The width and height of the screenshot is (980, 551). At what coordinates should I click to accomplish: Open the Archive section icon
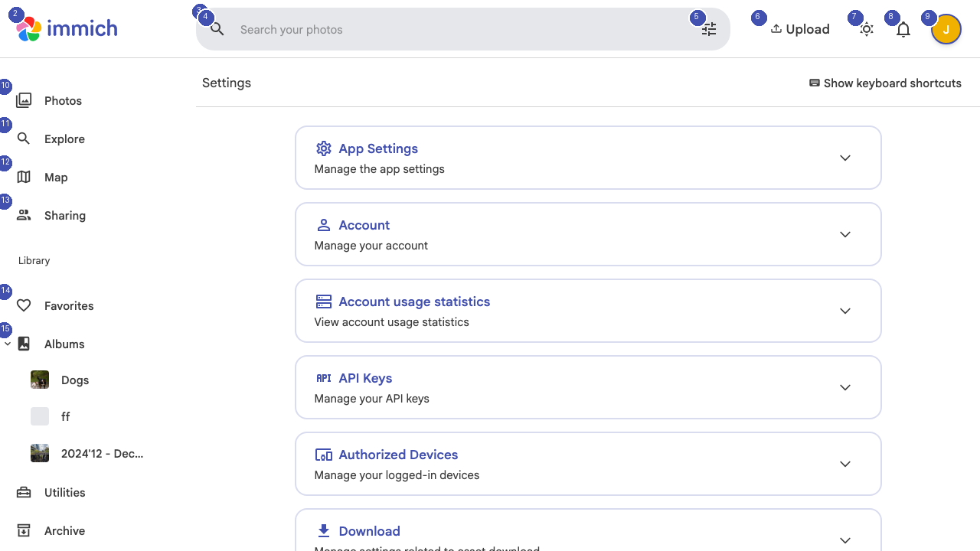click(23, 530)
